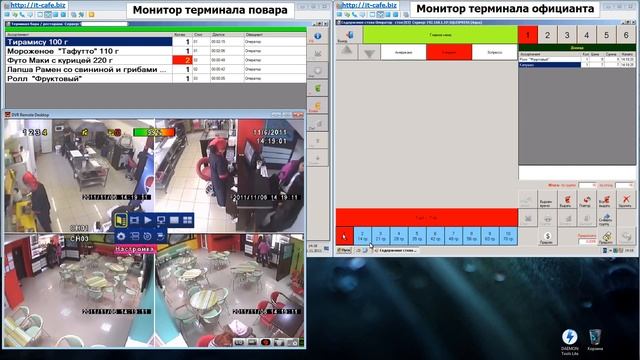
Task: Select the Ролл "Фруктовый" row in cook terminal
Action: 156,78
